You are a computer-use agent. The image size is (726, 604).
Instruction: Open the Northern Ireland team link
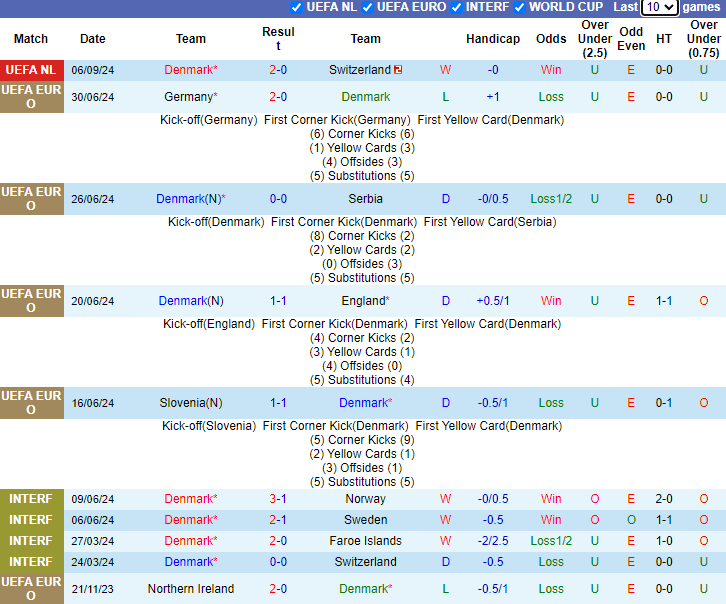190,589
